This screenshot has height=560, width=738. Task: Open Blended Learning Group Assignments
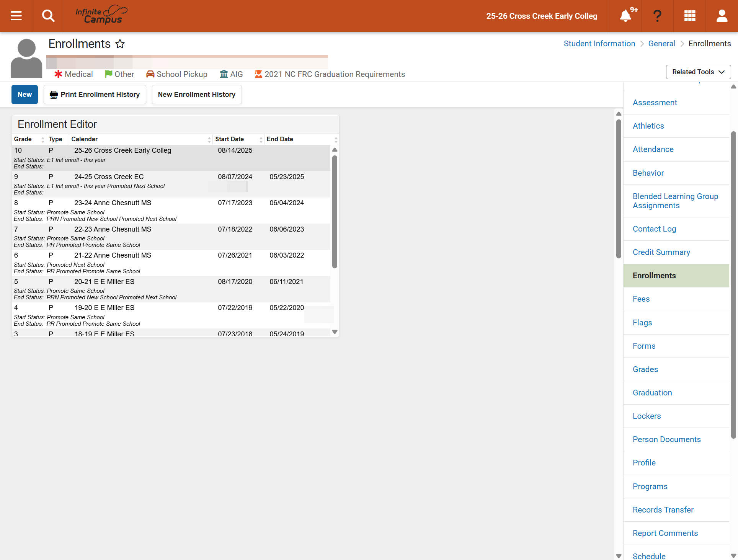pyautogui.click(x=676, y=201)
